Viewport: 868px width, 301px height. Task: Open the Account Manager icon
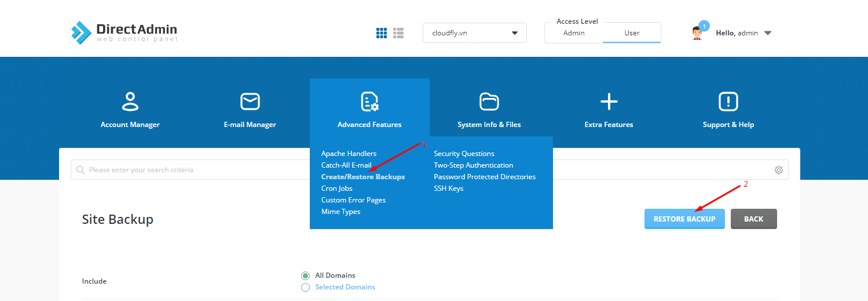click(x=130, y=101)
